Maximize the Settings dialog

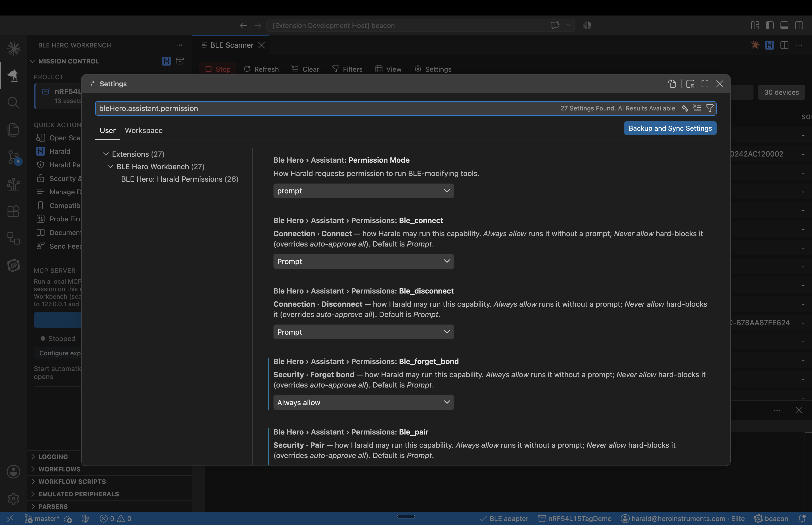705,84
